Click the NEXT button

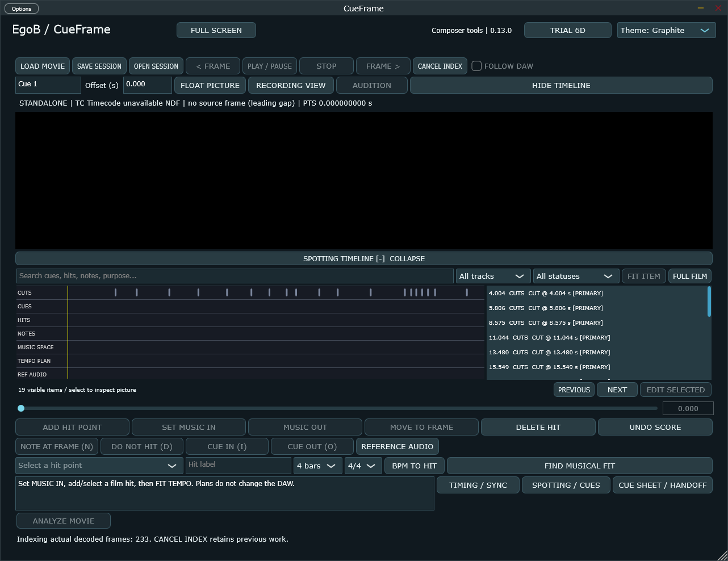(617, 390)
